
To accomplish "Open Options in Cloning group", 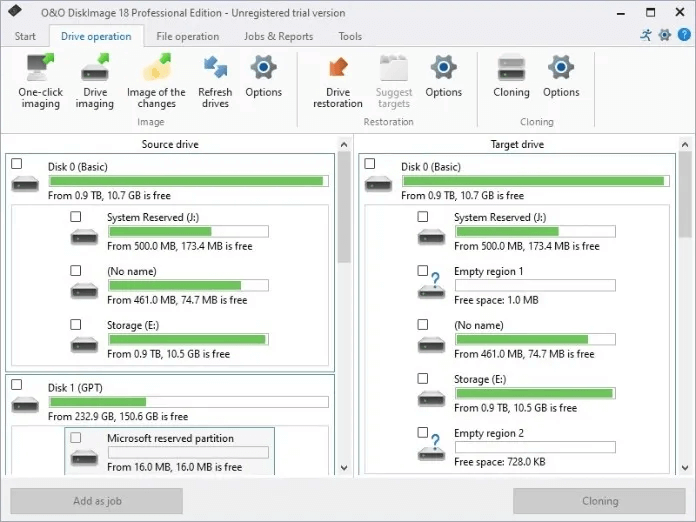I will (561, 75).
